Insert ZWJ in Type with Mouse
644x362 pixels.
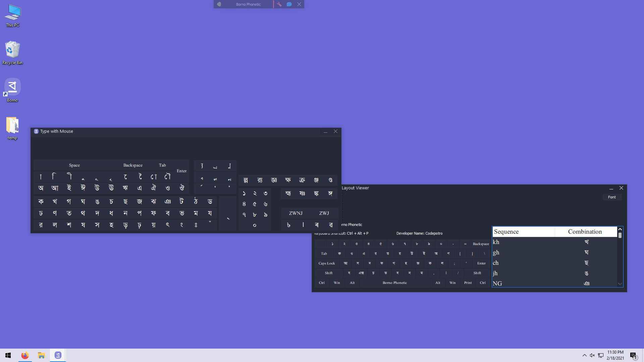coord(324,213)
